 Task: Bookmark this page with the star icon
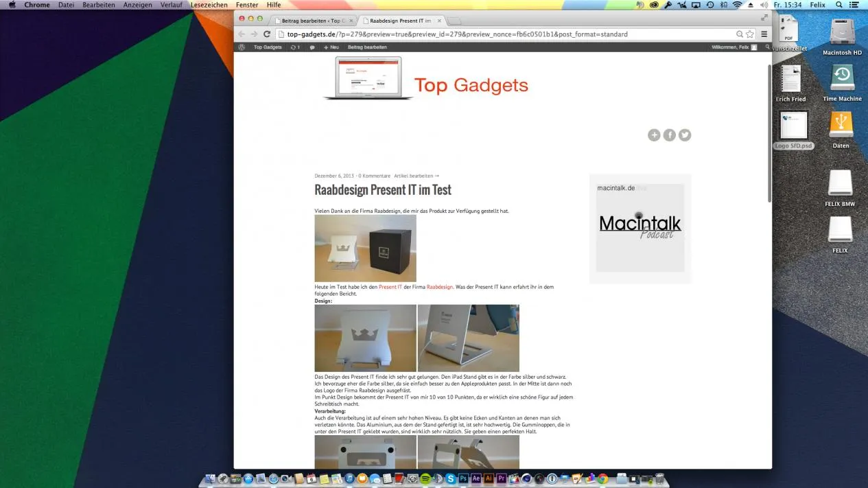click(750, 34)
